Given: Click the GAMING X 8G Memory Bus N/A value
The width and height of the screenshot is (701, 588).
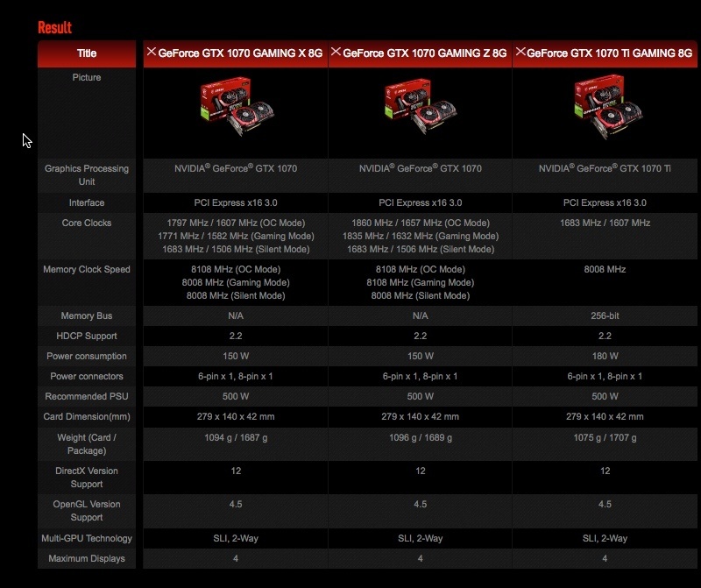Looking at the screenshot, I should click(x=236, y=315).
